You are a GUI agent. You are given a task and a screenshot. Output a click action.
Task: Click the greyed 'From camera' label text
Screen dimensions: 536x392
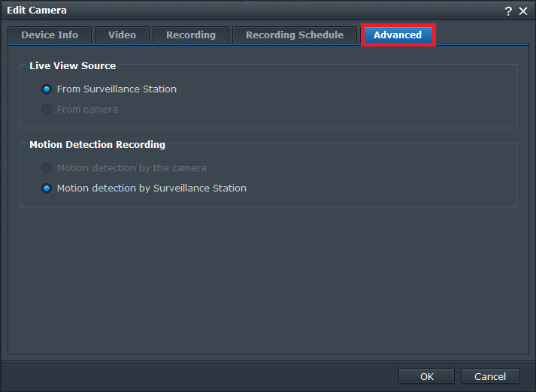click(87, 110)
